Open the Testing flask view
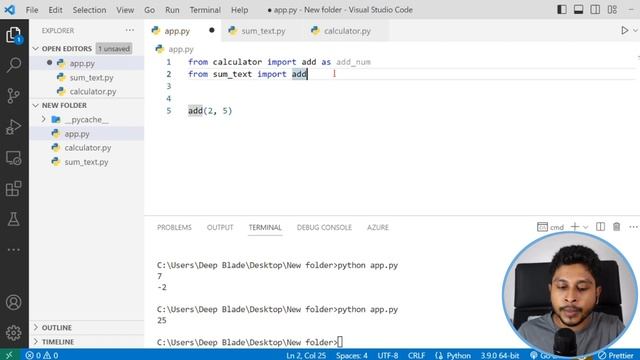Viewport: 640px width, 360px height. pyautogui.click(x=13, y=220)
